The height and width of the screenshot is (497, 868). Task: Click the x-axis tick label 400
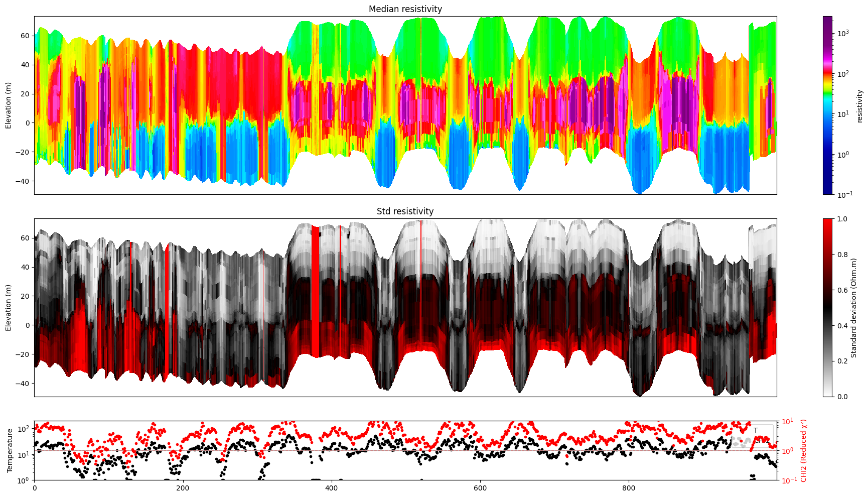tap(331, 487)
